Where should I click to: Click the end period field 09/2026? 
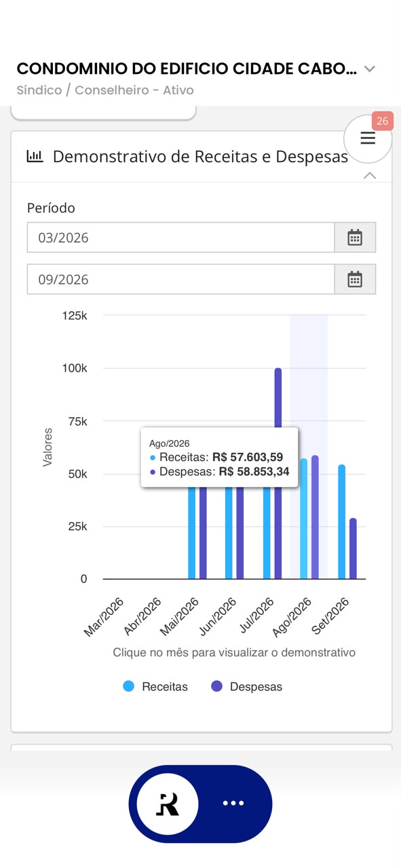pos(180,279)
